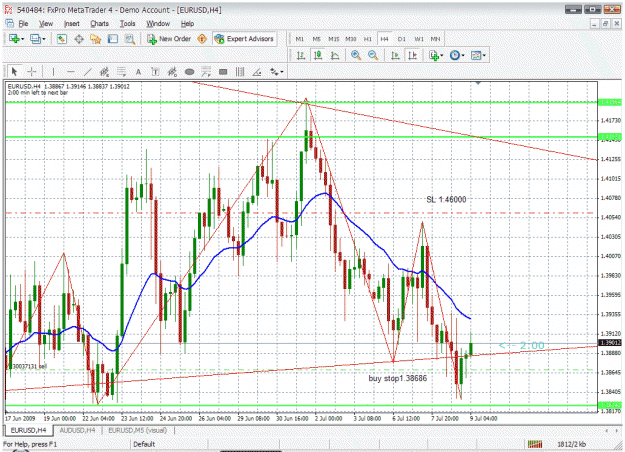
Task: Launch MetaEditor via orange diamond icon
Action: (202, 39)
